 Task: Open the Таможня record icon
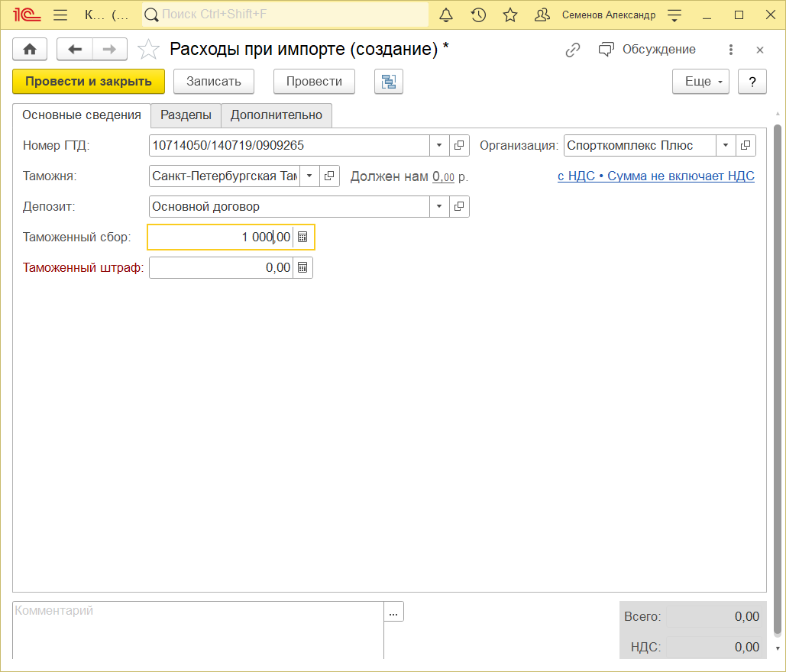329,176
